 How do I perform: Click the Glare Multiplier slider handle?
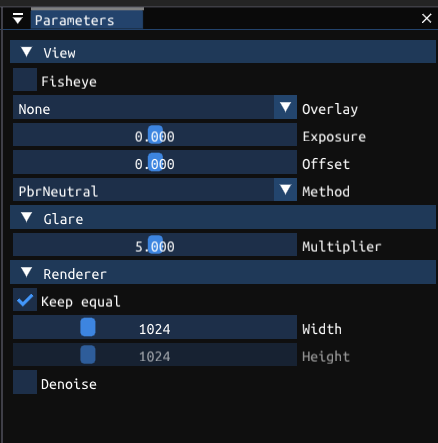[x=155, y=245]
